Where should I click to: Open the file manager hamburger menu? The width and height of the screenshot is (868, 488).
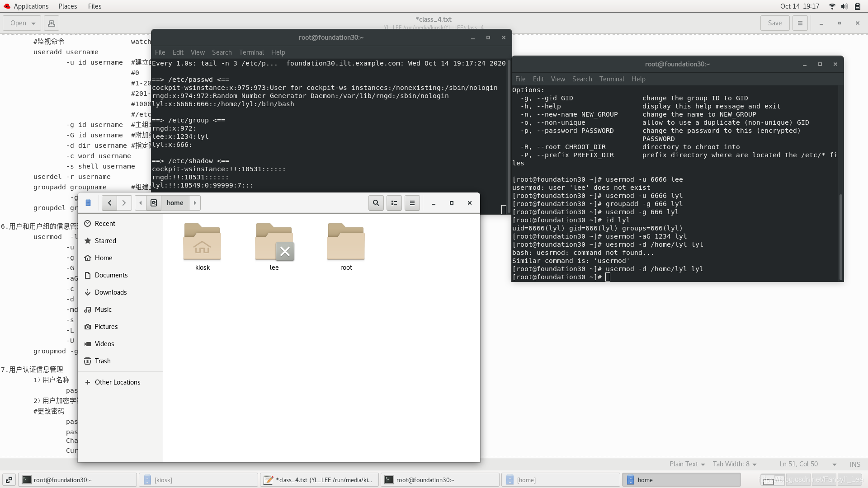(x=412, y=203)
